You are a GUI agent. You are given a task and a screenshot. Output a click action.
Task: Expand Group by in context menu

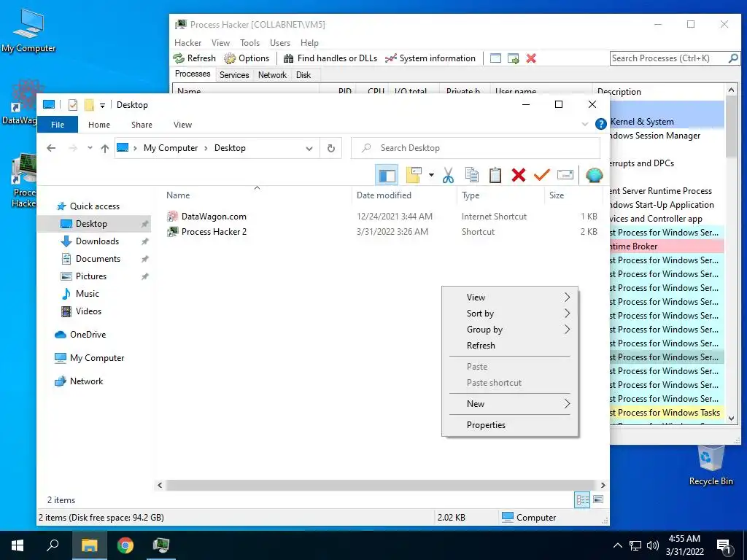coord(510,330)
